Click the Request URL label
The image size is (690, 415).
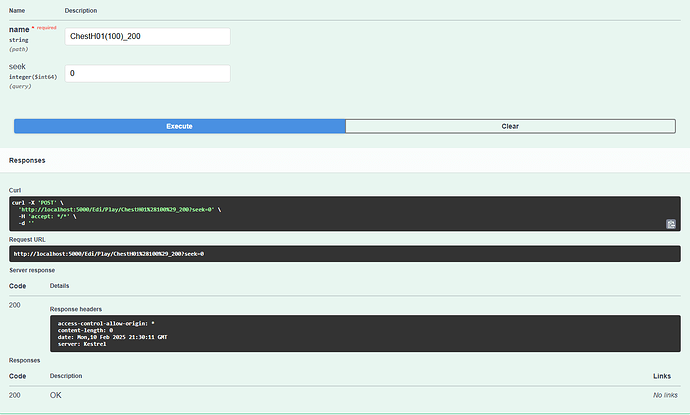[x=27, y=239]
